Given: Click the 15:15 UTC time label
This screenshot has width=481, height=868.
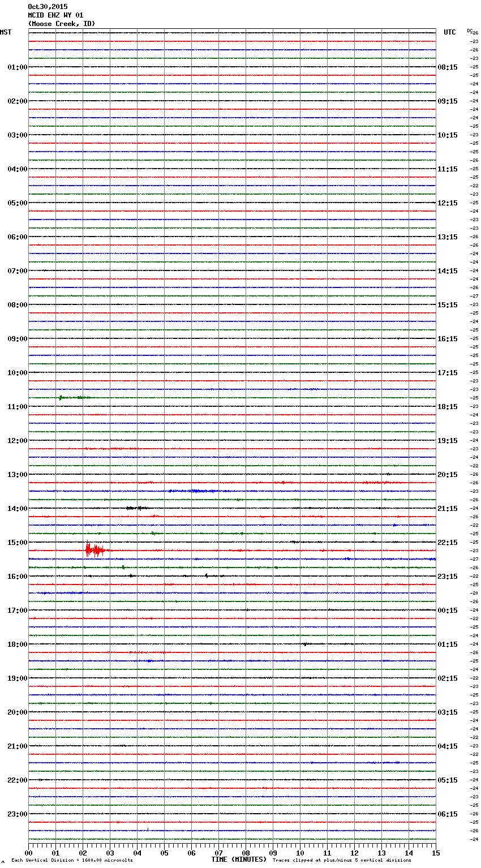Looking at the screenshot, I should 448,305.
